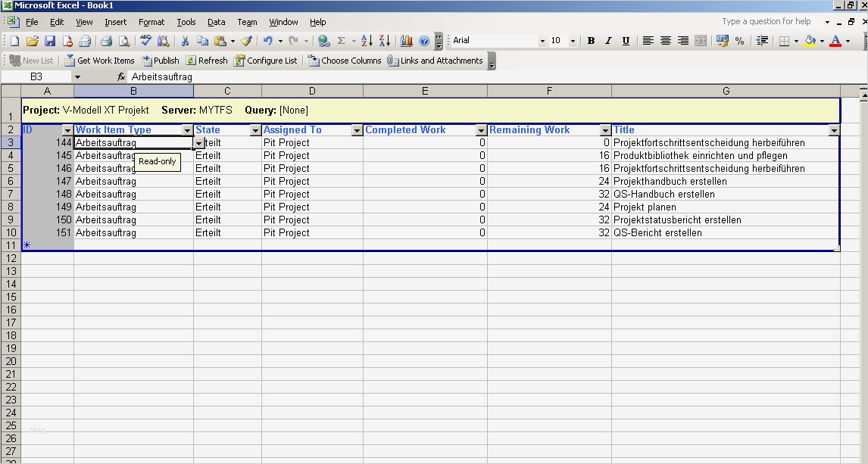Open the Assigned To column filter dropdown
868x464 pixels.
coord(357,130)
